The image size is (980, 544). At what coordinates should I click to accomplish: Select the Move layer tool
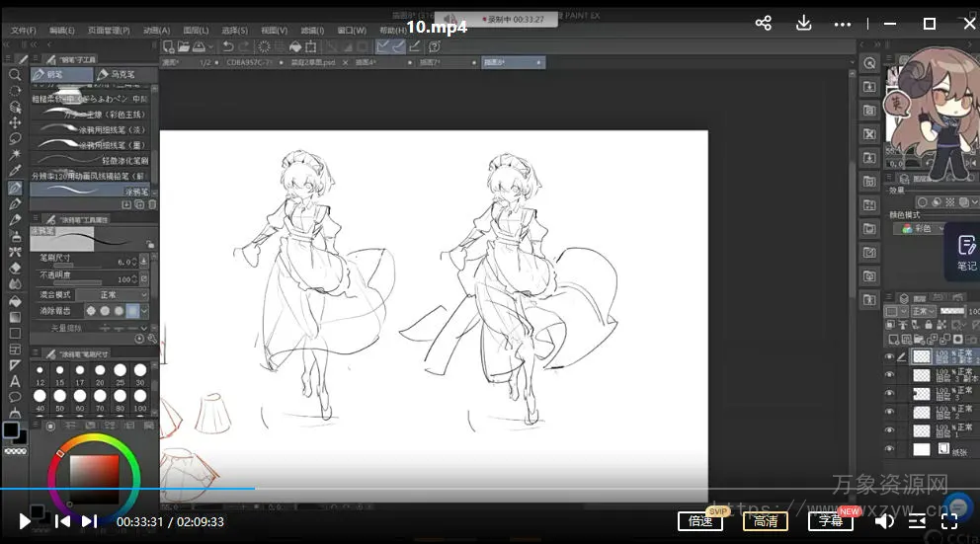15,122
